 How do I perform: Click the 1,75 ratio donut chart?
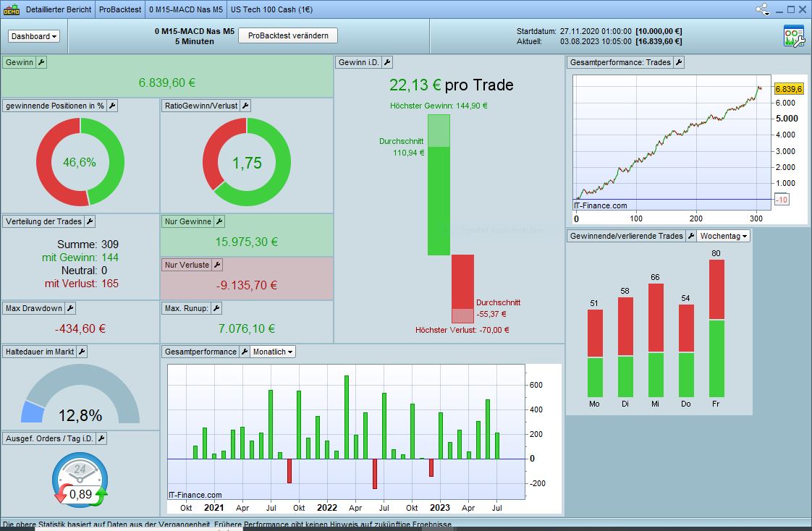point(247,162)
